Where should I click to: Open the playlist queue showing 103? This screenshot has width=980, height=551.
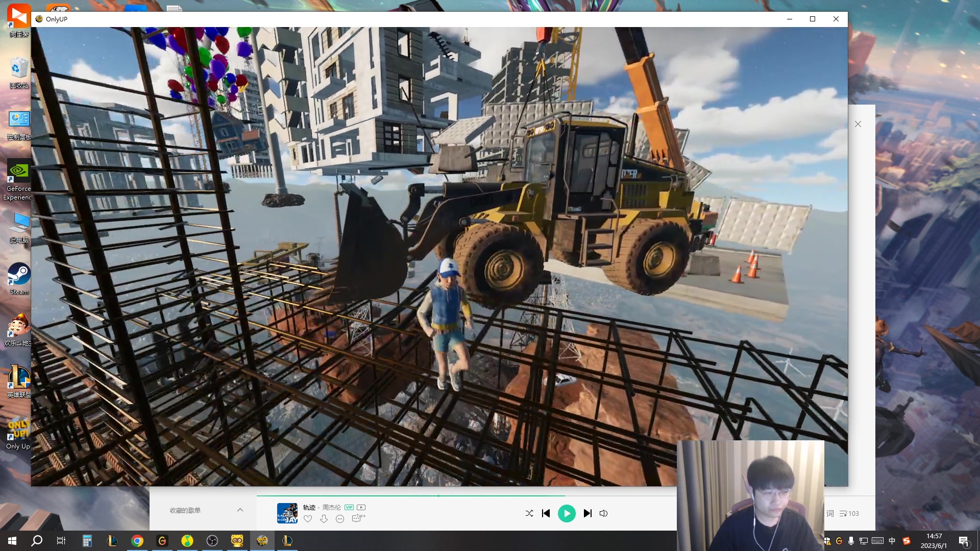click(x=849, y=513)
